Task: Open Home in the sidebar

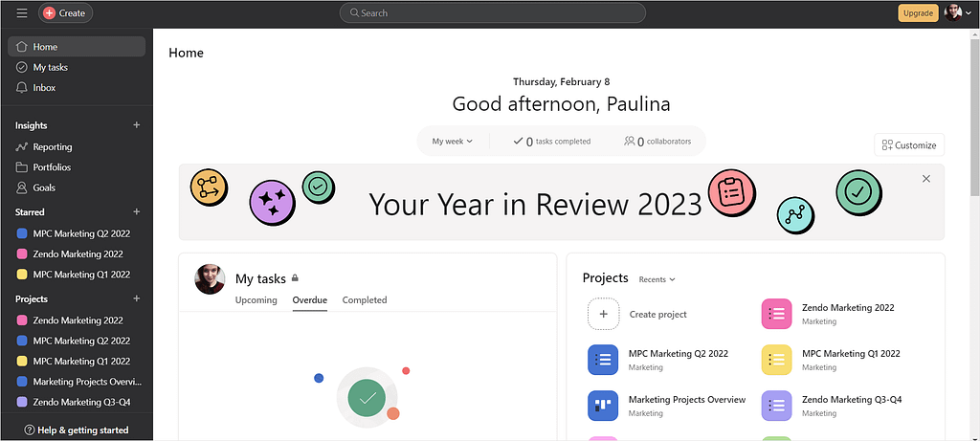Action: (77, 47)
